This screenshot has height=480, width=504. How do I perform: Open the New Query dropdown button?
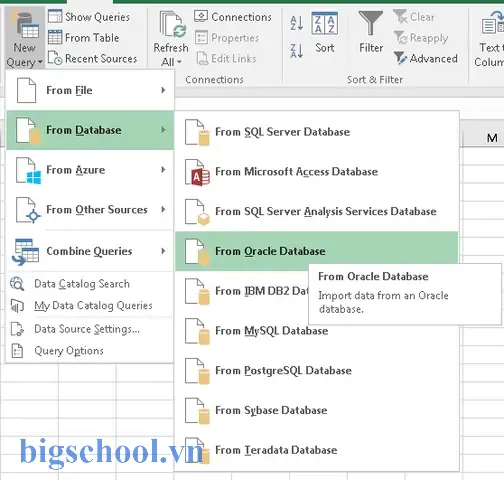(x=25, y=37)
